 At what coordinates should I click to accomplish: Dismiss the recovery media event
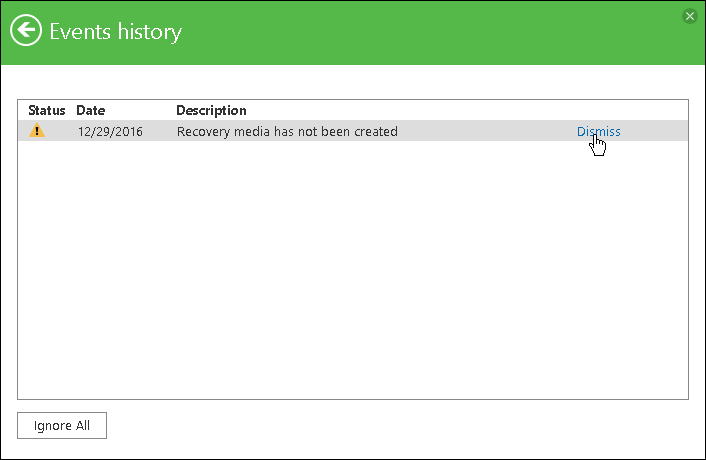(598, 131)
